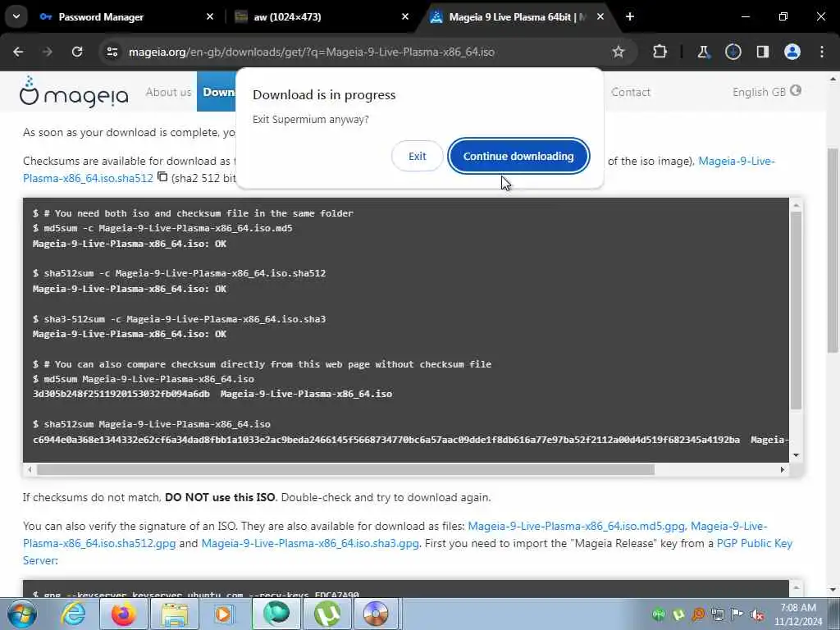
Task: Close the aw (1024×473) tab
Action: (405, 16)
